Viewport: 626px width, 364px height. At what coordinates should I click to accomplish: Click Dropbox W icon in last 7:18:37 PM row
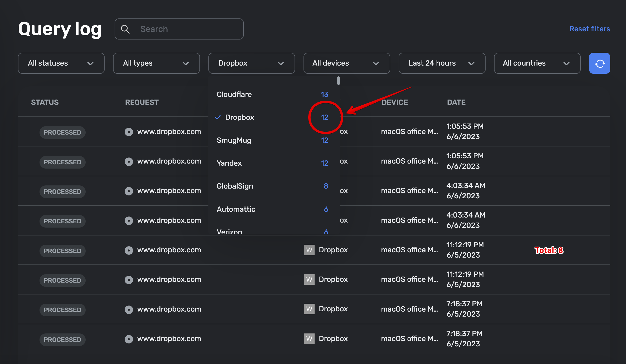(309, 339)
